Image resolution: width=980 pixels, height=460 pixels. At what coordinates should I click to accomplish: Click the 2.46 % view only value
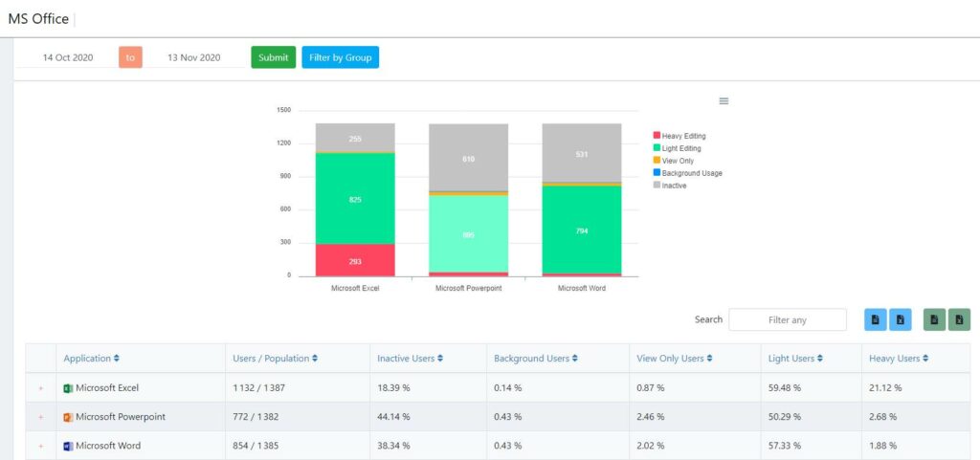[651, 417]
